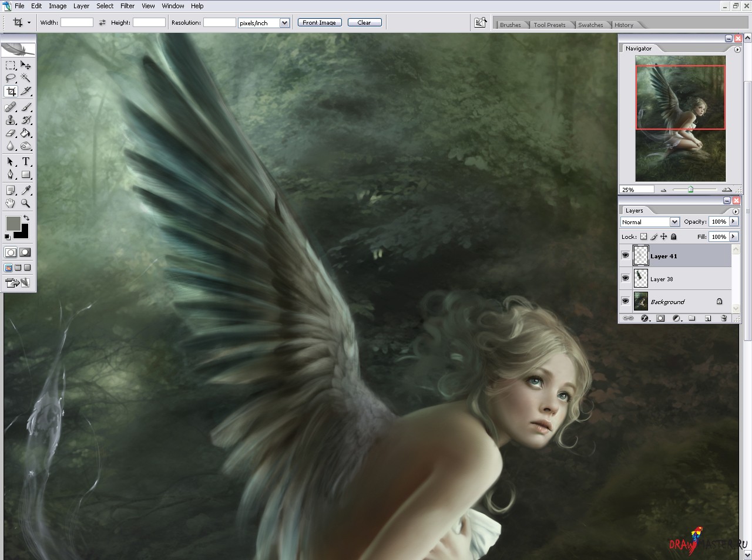Open the layer style fx menu
752x560 pixels.
(x=644, y=318)
